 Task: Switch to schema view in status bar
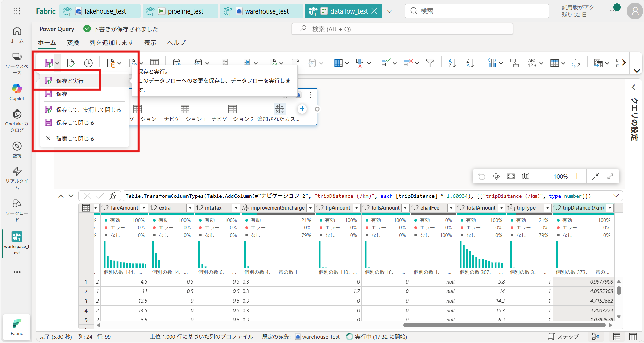point(633,337)
